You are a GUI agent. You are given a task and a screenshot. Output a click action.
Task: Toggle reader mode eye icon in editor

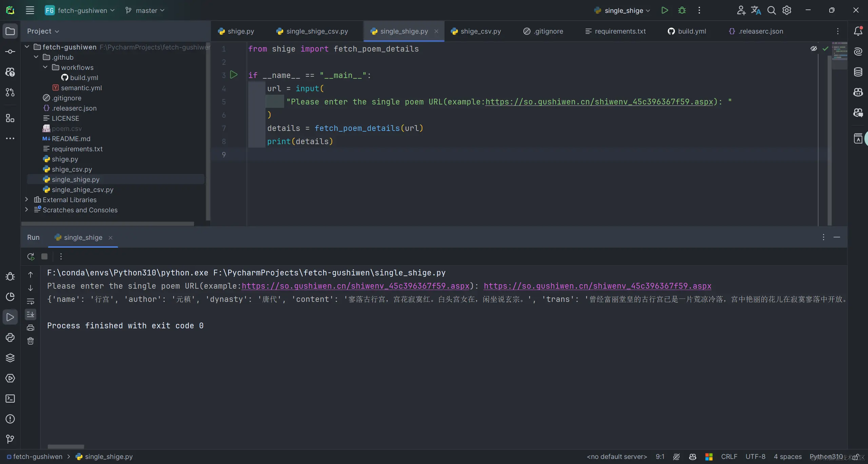(x=813, y=49)
